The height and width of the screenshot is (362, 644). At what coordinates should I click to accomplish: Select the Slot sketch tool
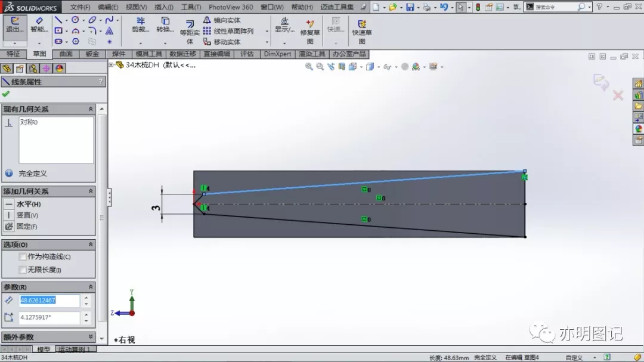tap(58, 42)
